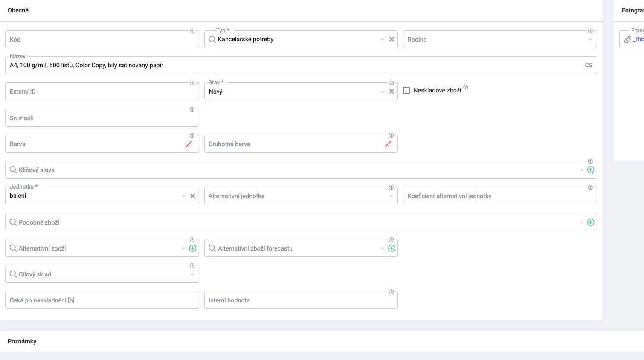Screen dimensions: 644x360
Task: Expand the Stav dropdown arrow
Action: (x=383, y=92)
